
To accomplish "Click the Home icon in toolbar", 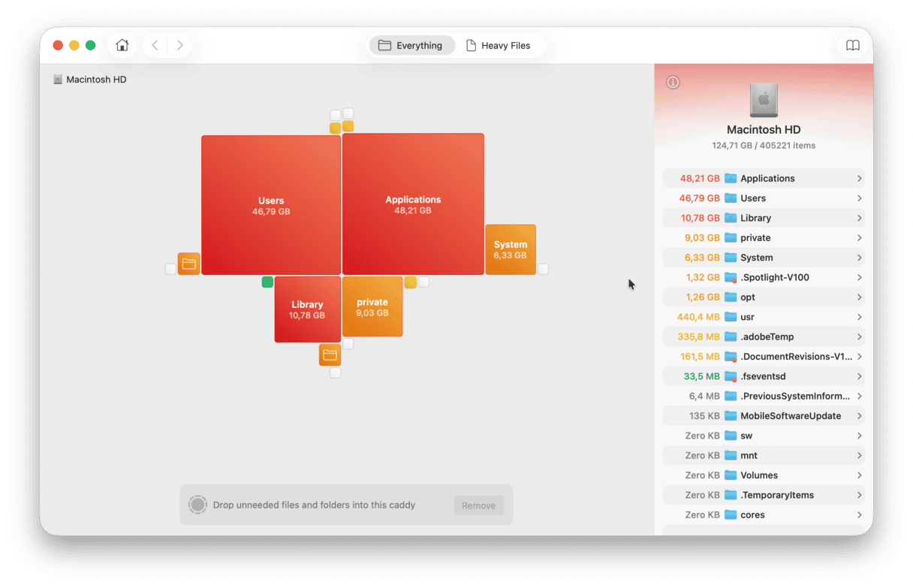I will coord(122,45).
